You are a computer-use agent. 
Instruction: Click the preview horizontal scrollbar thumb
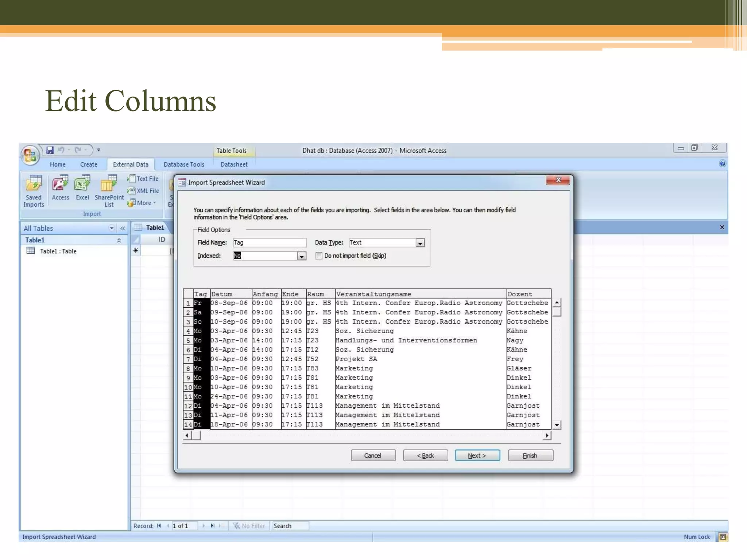pyautogui.click(x=196, y=435)
